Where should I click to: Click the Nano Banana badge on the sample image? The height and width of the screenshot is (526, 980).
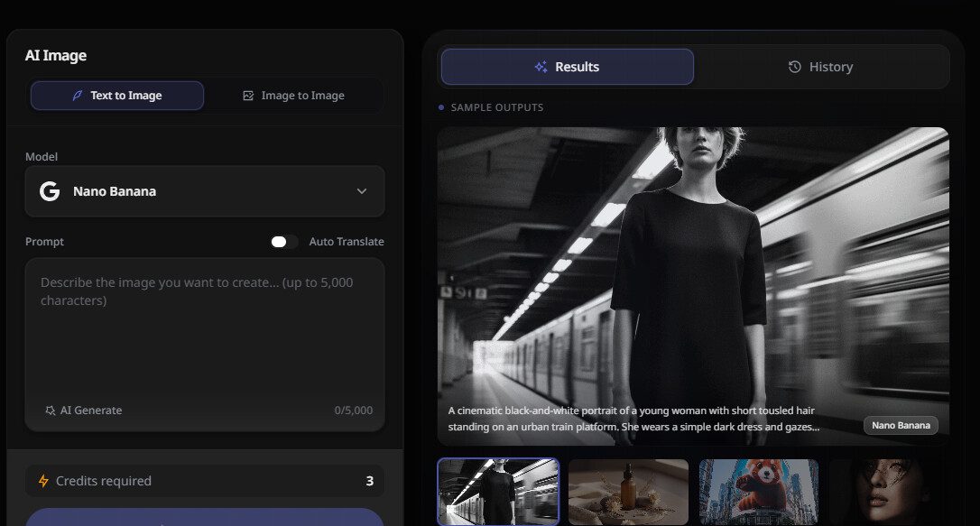[901, 426]
